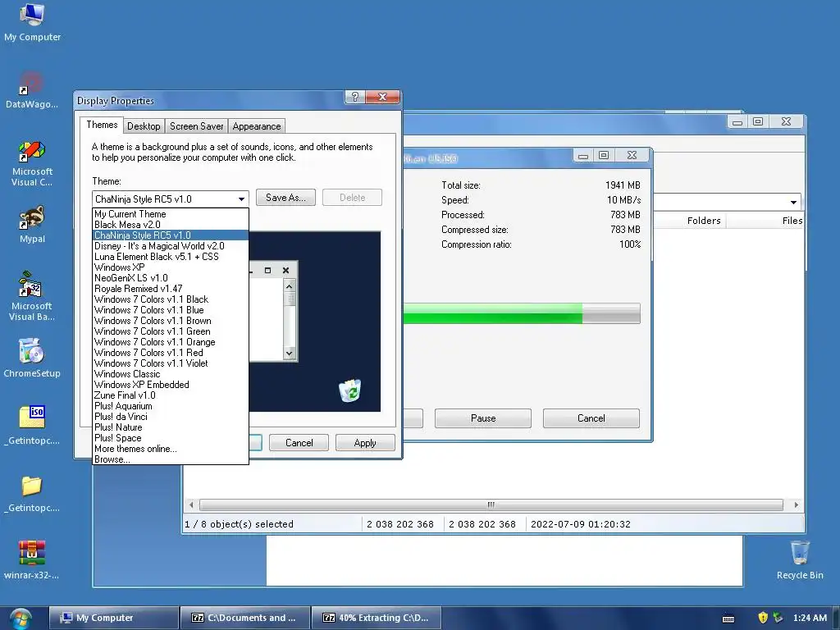Select the Windows XP theme entry
The image size is (840, 630).
(x=171, y=267)
